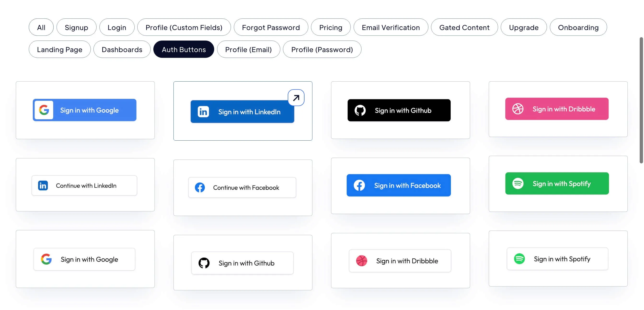Open the Dashboards category
Viewport: 644px width, 310px height.
(122, 49)
